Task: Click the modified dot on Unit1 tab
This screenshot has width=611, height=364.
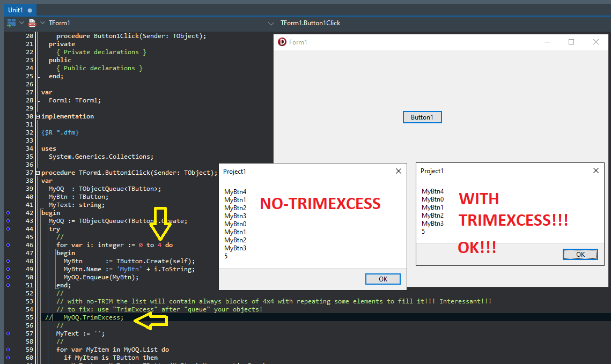Action: click(30, 10)
